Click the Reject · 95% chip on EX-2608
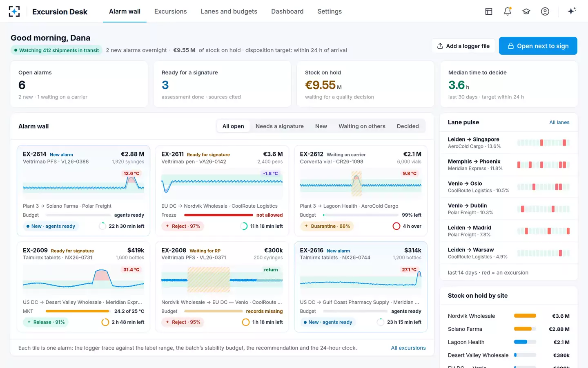Screen dimensions: 588x368 tap(183, 322)
